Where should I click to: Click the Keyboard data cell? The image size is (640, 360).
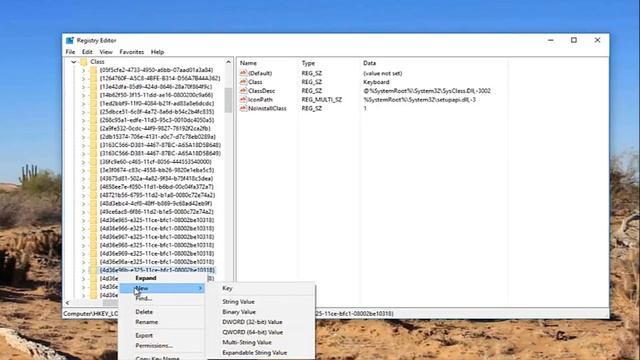[376, 82]
